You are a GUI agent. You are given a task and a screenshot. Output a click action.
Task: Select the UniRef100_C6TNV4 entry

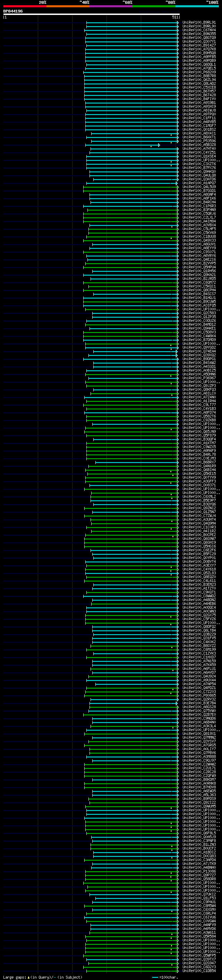pyautogui.click(x=199, y=30)
